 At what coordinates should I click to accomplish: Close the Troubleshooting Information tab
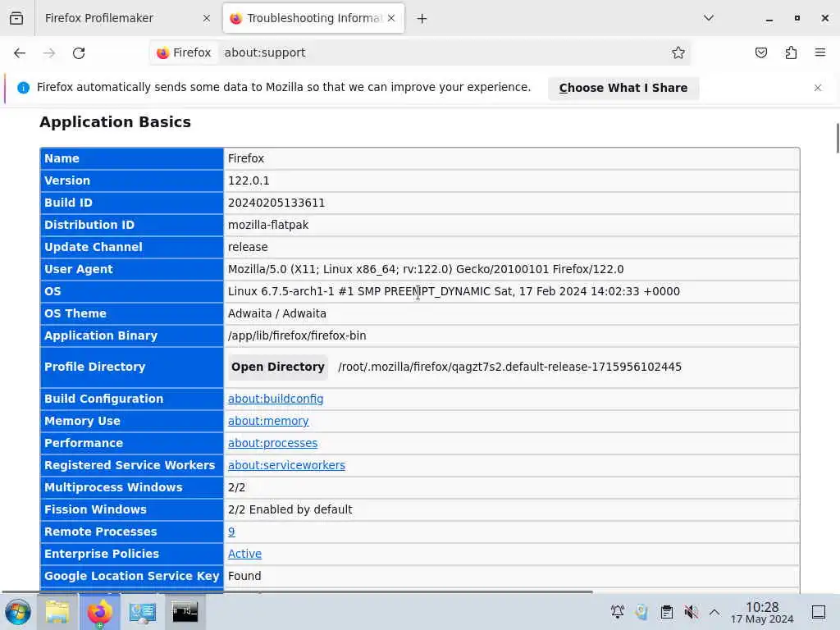point(391,18)
